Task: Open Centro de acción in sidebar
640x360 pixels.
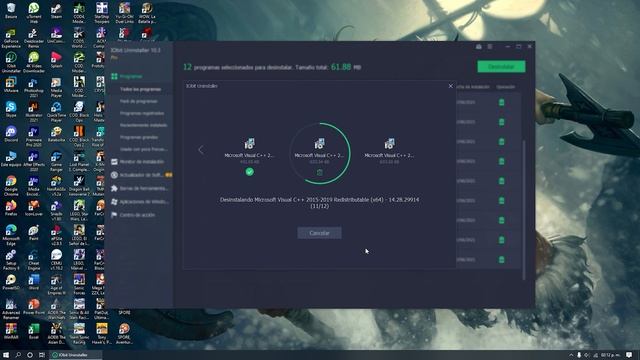Action: pyautogui.click(x=133, y=215)
